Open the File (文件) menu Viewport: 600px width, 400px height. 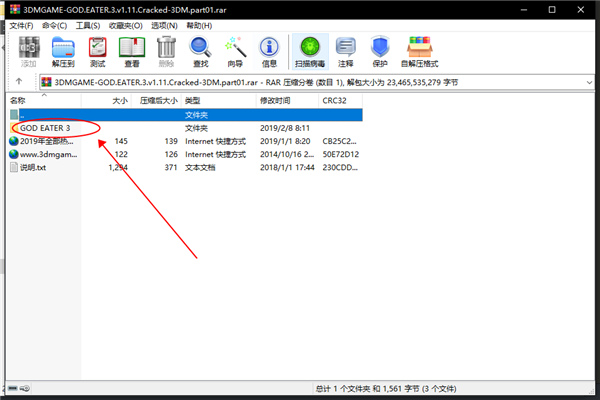[x=21, y=26]
